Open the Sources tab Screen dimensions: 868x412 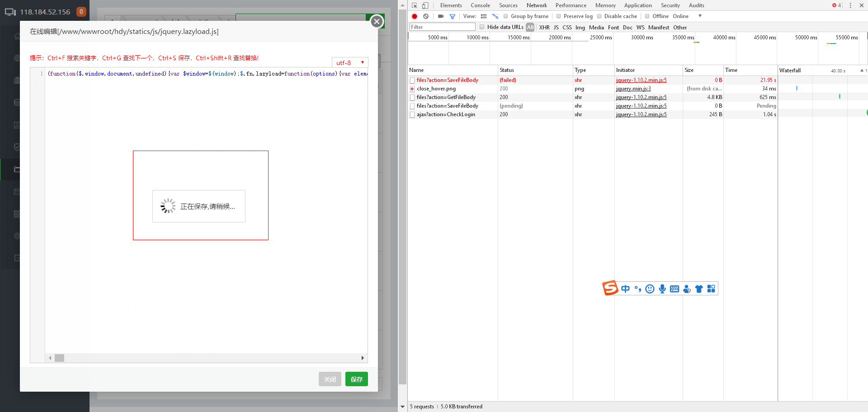[508, 5]
